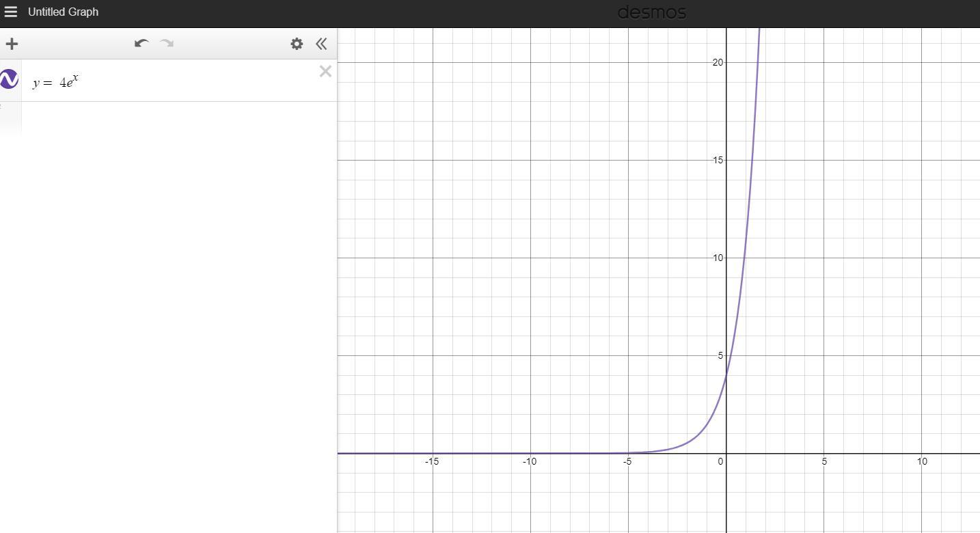Delete the y=4e^x expression
The width and height of the screenshot is (980, 533).
point(325,71)
